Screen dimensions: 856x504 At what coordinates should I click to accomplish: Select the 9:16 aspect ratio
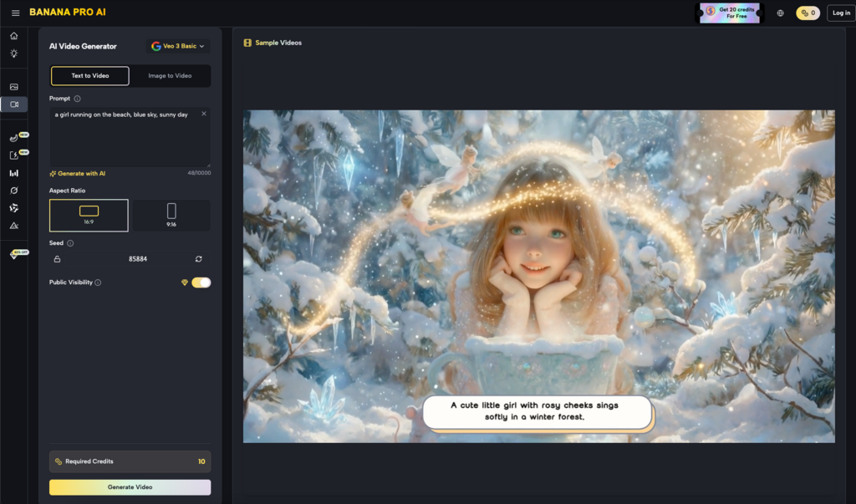[x=171, y=215]
